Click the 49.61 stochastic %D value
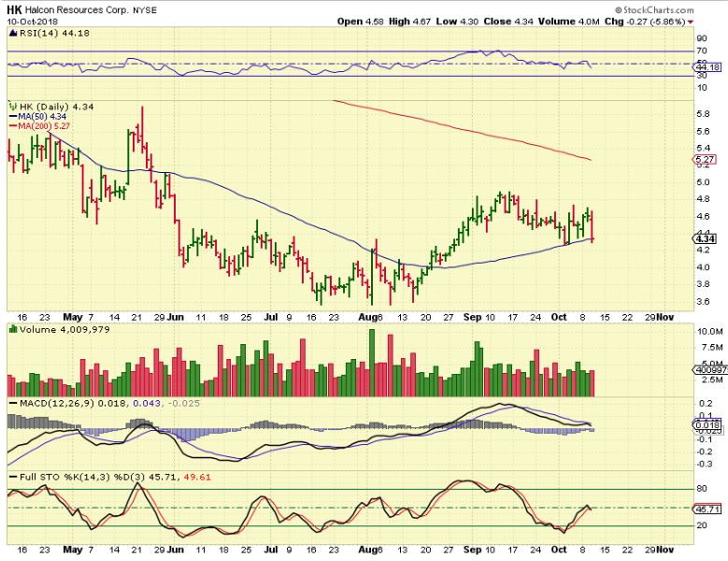This screenshot has width=728, height=561. pyautogui.click(x=197, y=477)
